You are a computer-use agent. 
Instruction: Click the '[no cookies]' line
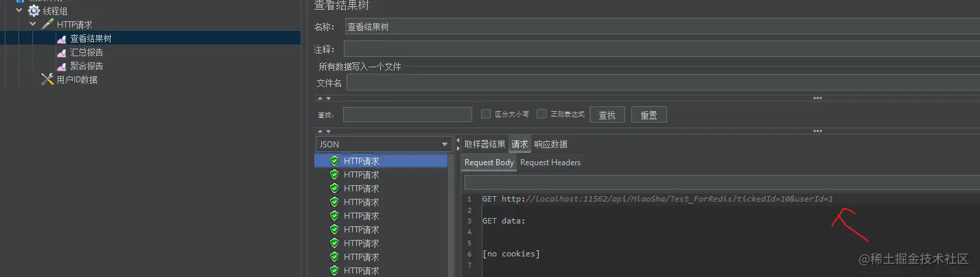click(511, 254)
